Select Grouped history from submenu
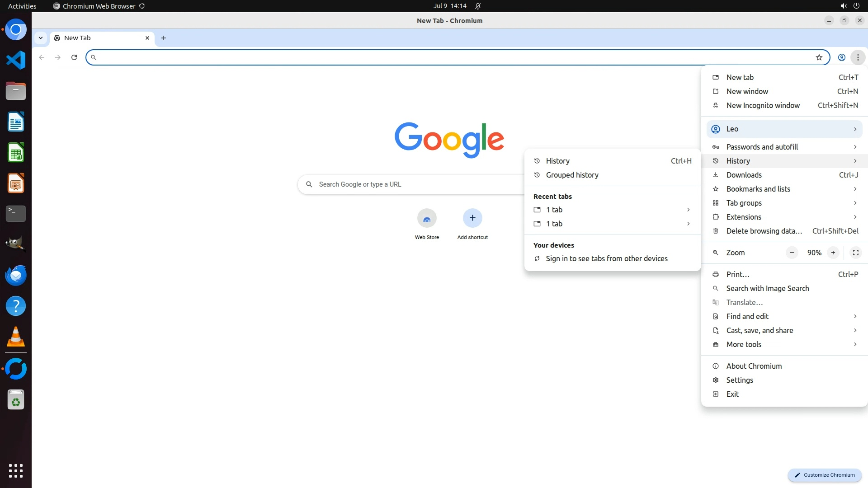The height and width of the screenshot is (488, 868). point(572,175)
